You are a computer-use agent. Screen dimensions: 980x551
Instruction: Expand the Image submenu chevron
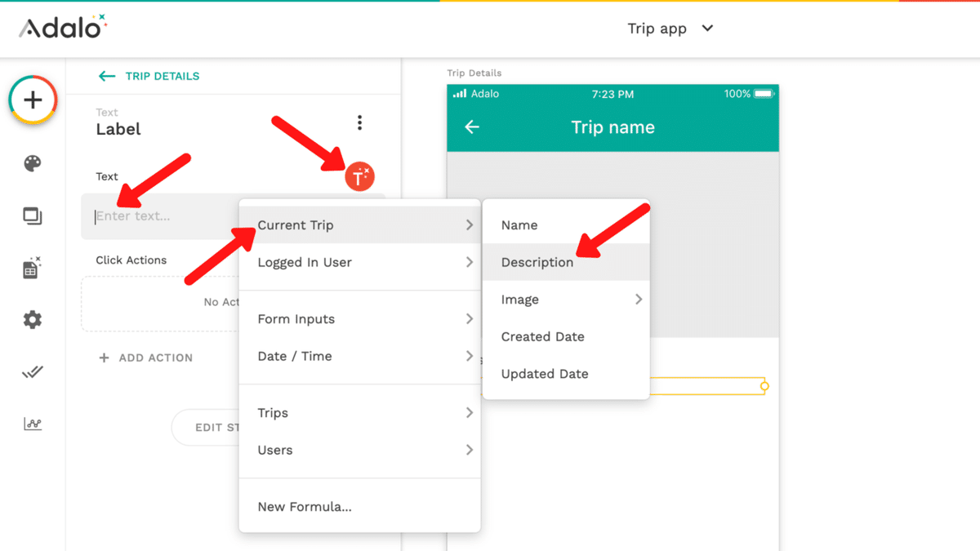click(x=639, y=300)
